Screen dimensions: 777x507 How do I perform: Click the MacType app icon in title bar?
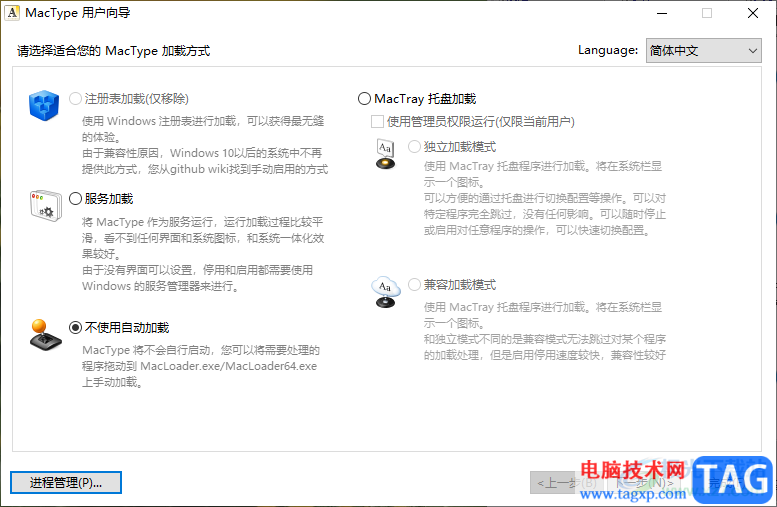[x=12, y=12]
